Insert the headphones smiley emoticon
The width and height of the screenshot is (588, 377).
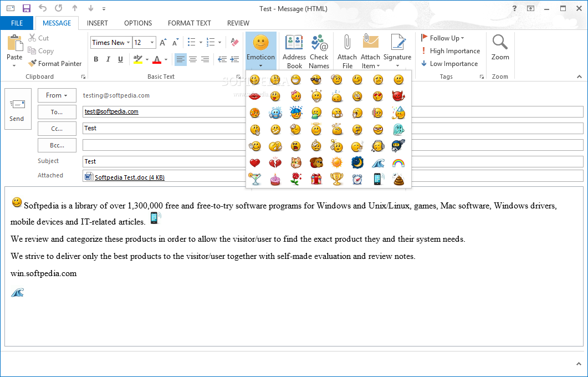(x=377, y=146)
